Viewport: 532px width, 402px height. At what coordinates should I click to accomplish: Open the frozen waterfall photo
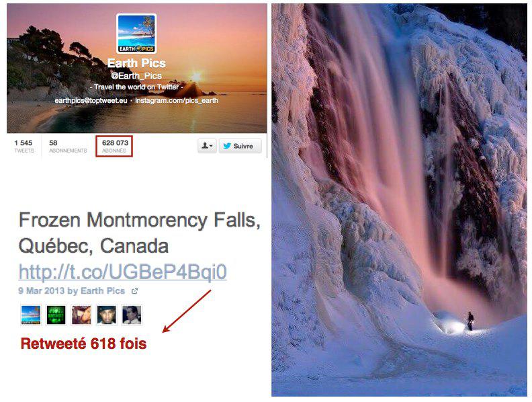coord(399,200)
